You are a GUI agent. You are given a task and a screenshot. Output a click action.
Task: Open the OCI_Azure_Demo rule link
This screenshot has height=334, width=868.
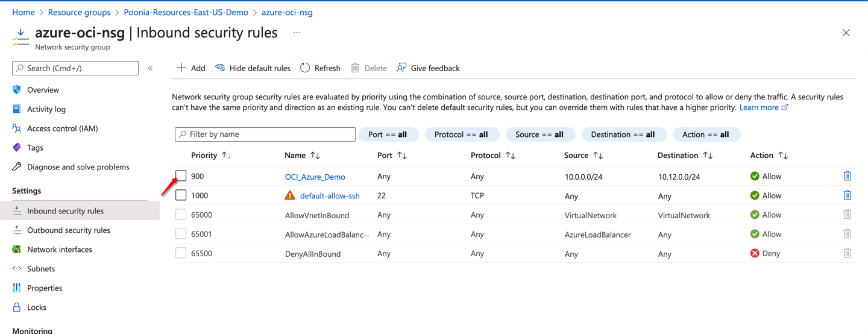pyautogui.click(x=315, y=177)
